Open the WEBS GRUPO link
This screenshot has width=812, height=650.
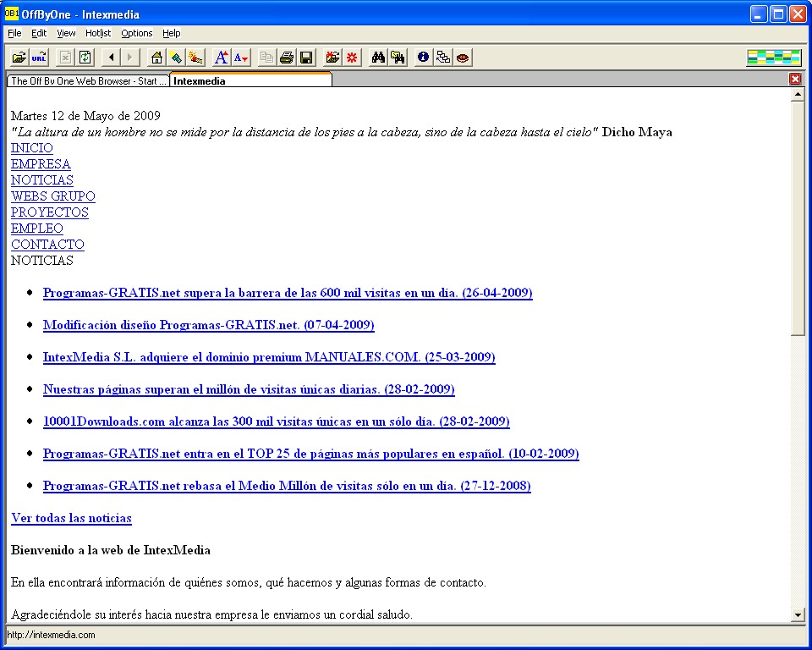coord(52,196)
